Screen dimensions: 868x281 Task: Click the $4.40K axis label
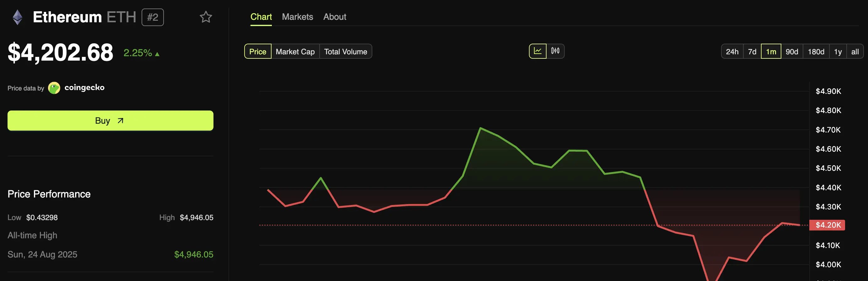(828, 188)
